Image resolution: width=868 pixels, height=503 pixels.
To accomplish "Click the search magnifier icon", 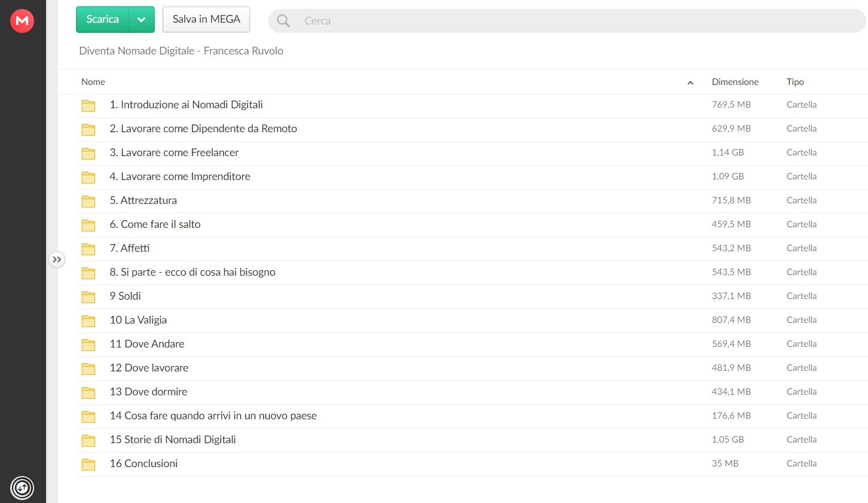I will tap(283, 21).
